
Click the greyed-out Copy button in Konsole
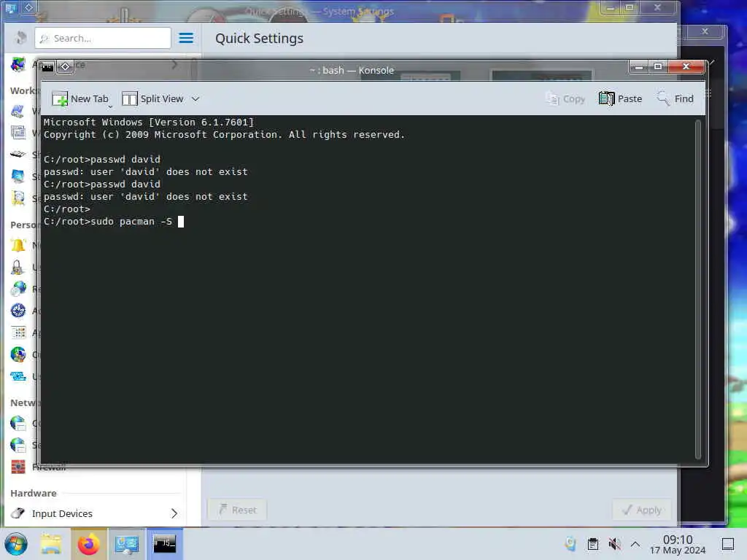pyautogui.click(x=565, y=98)
